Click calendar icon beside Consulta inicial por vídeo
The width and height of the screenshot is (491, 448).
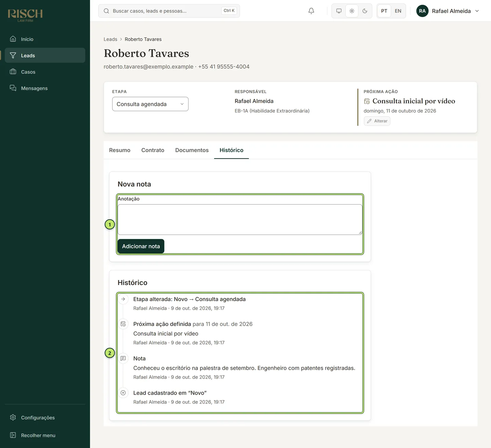367,101
